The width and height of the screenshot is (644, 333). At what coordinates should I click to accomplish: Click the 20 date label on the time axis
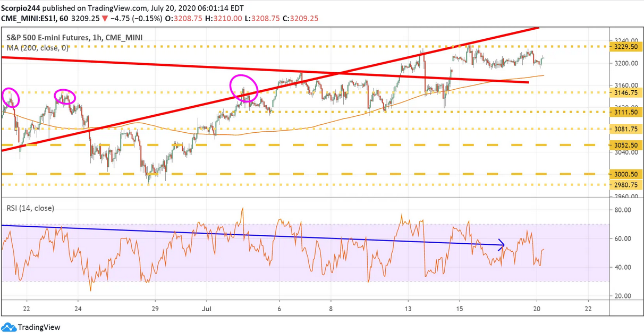tap(537, 309)
